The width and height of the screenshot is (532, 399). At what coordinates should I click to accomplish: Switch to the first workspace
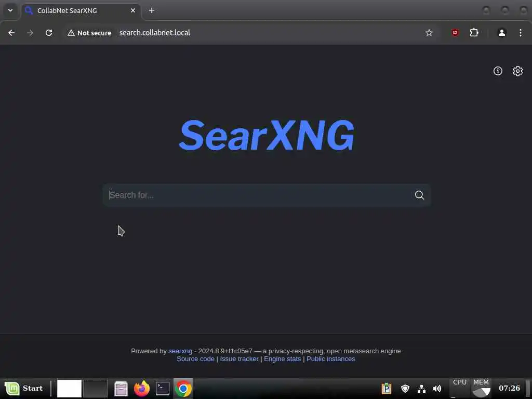click(x=69, y=389)
